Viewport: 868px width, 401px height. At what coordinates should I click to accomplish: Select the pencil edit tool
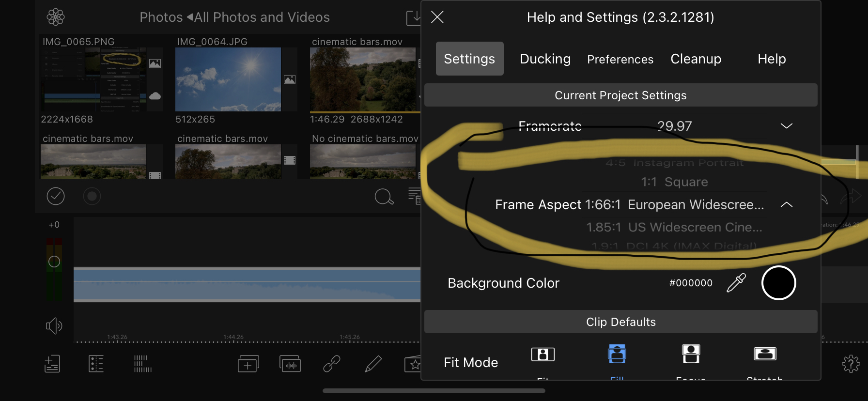click(x=373, y=364)
